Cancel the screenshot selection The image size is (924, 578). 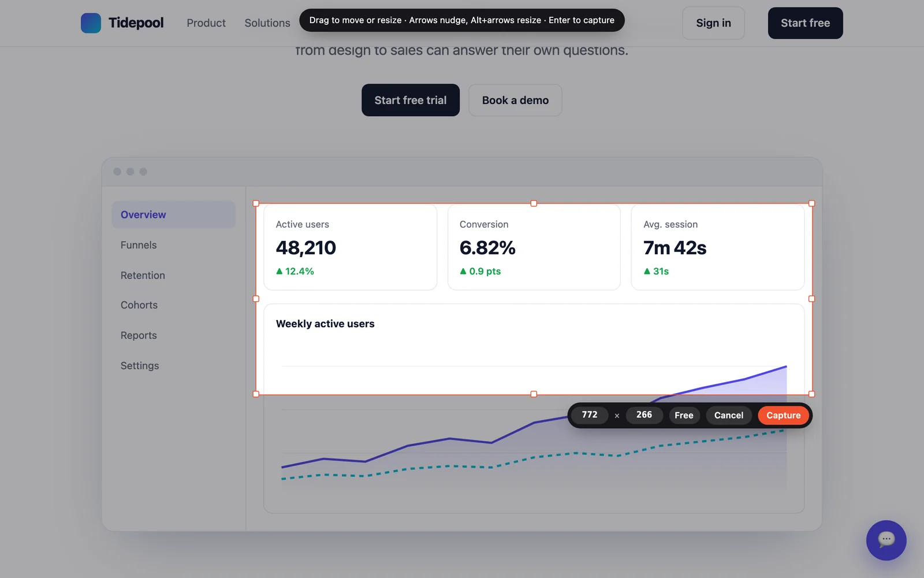pyautogui.click(x=728, y=415)
